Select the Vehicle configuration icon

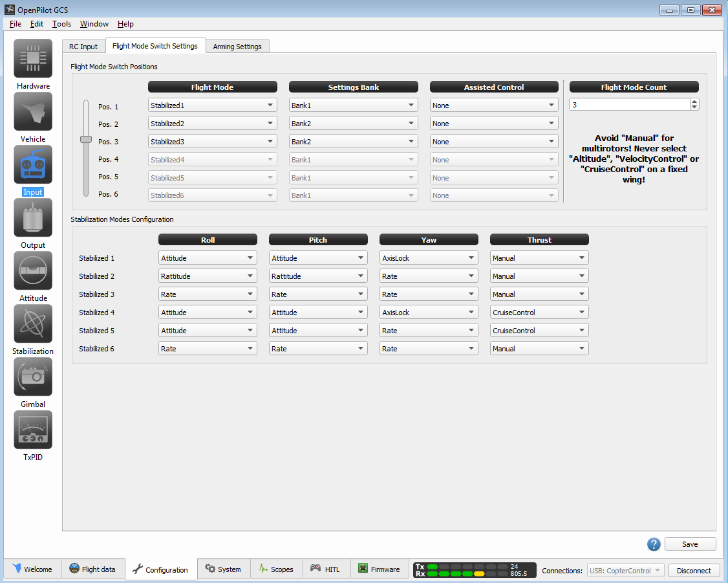coord(33,112)
